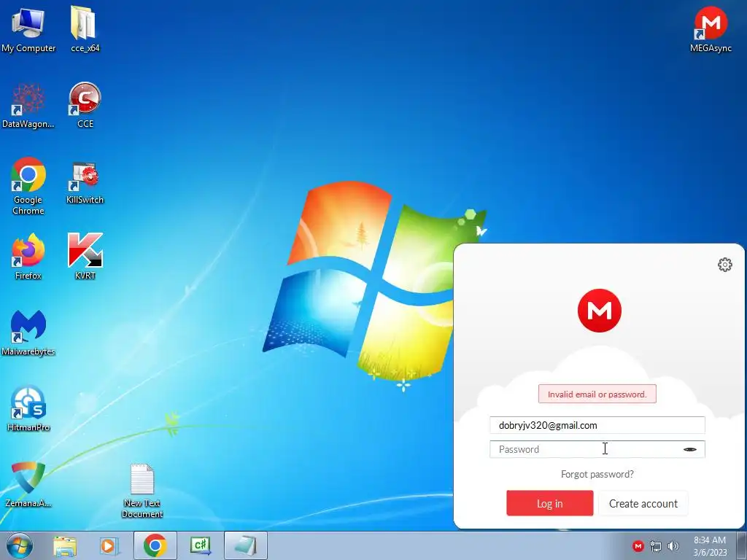Select the DataWagon desktop shortcut

tap(28, 105)
